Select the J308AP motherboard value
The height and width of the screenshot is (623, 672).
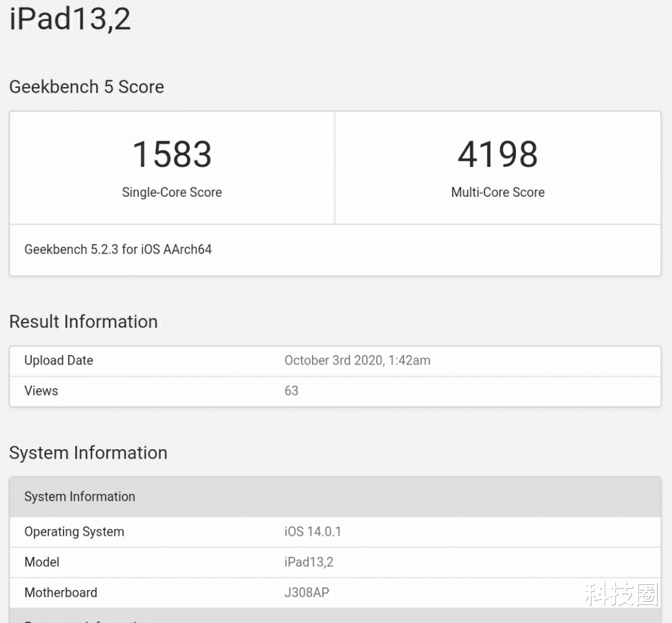coord(307,592)
